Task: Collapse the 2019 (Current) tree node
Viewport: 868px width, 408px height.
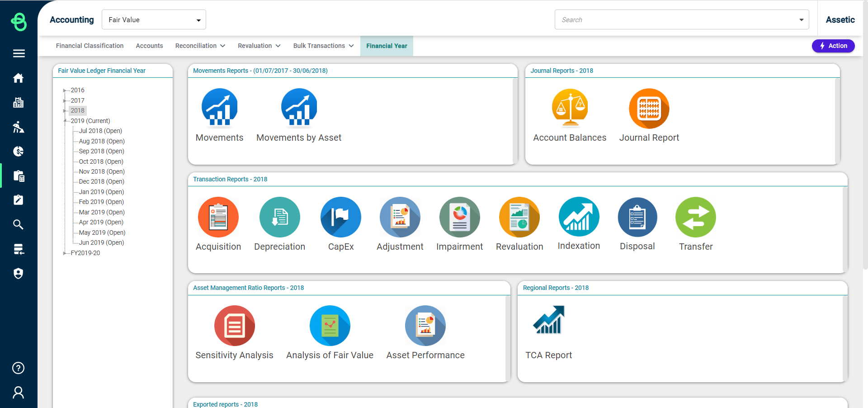Action: point(65,121)
